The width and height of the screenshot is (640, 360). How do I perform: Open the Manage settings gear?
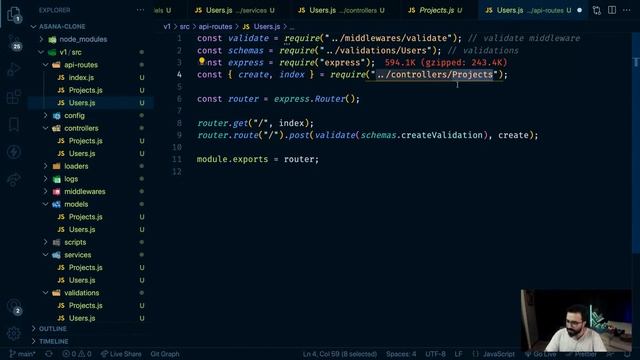[x=14, y=333]
